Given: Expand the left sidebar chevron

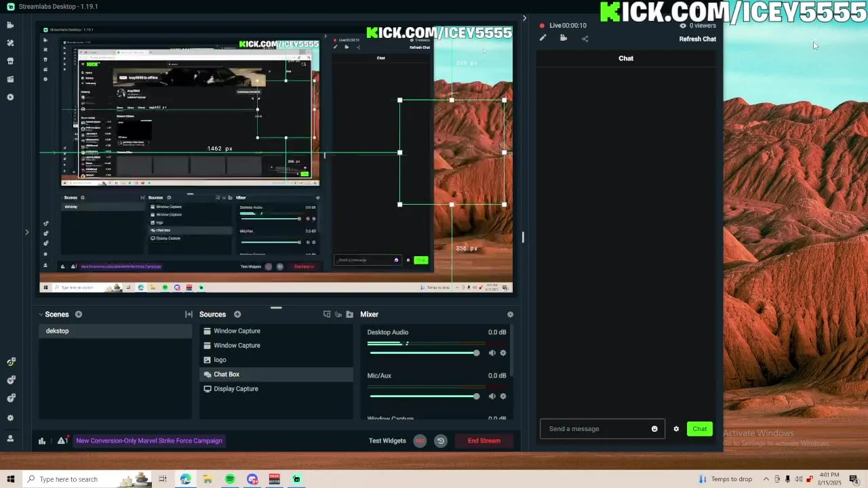Looking at the screenshot, I should [26, 232].
